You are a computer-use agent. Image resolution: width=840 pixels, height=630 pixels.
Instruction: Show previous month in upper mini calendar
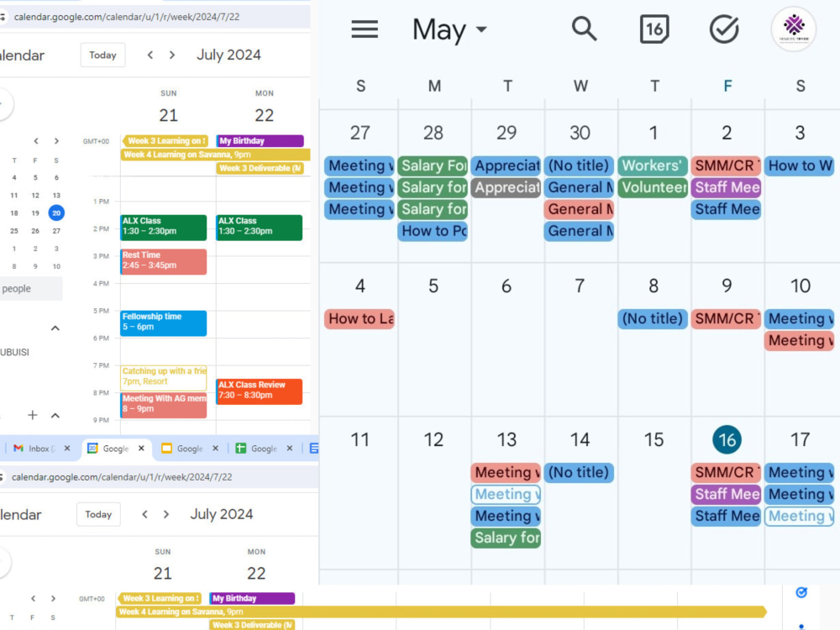click(x=36, y=141)
